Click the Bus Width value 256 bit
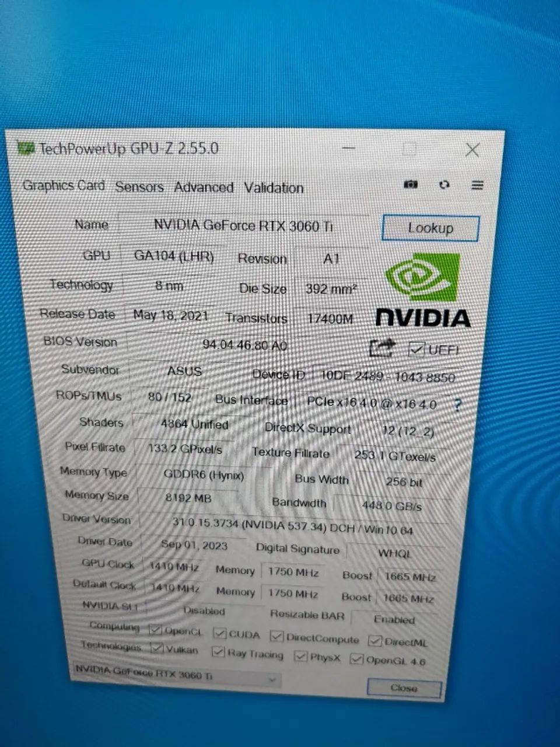This screenshot has width=560, height=747. coord(404,482)
